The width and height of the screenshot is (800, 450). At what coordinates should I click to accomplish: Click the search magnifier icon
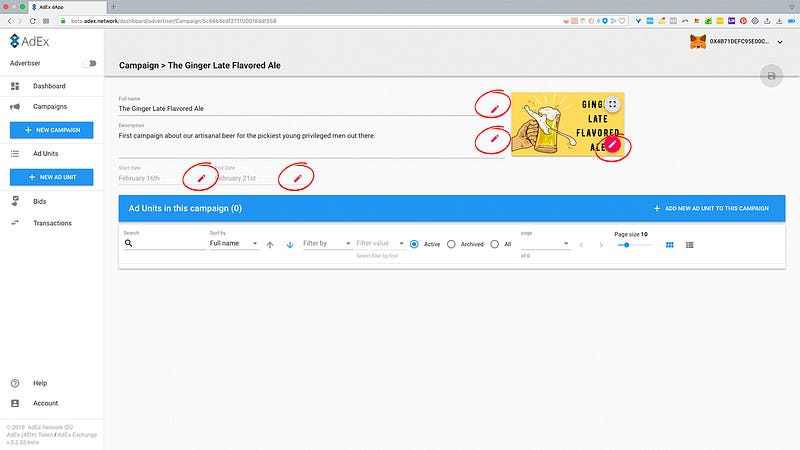tap(129, 243)
